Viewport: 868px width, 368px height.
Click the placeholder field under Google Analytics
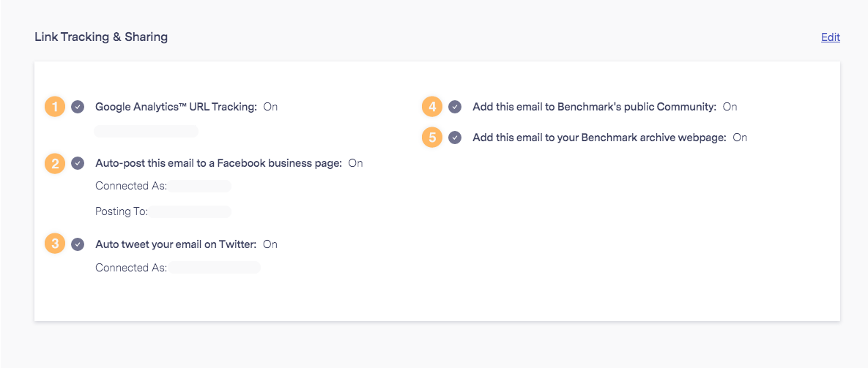[x=146, y=132]
